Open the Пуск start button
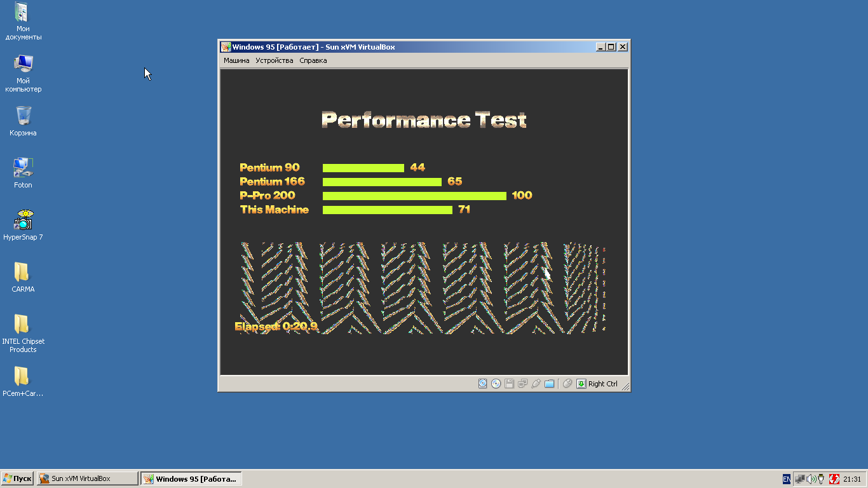 (17, 478)
